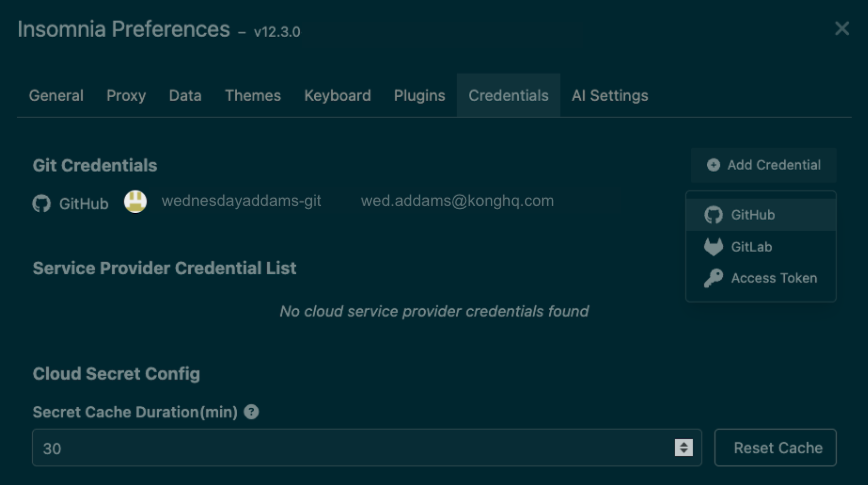
Task: Open the AI Settings tab
Action: tap(610, 96)
